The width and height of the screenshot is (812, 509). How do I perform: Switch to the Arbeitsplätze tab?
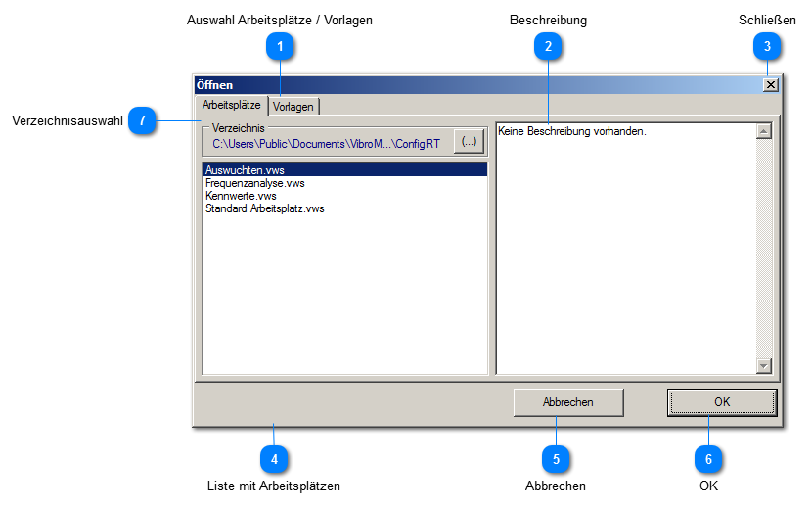pos(232,105)
